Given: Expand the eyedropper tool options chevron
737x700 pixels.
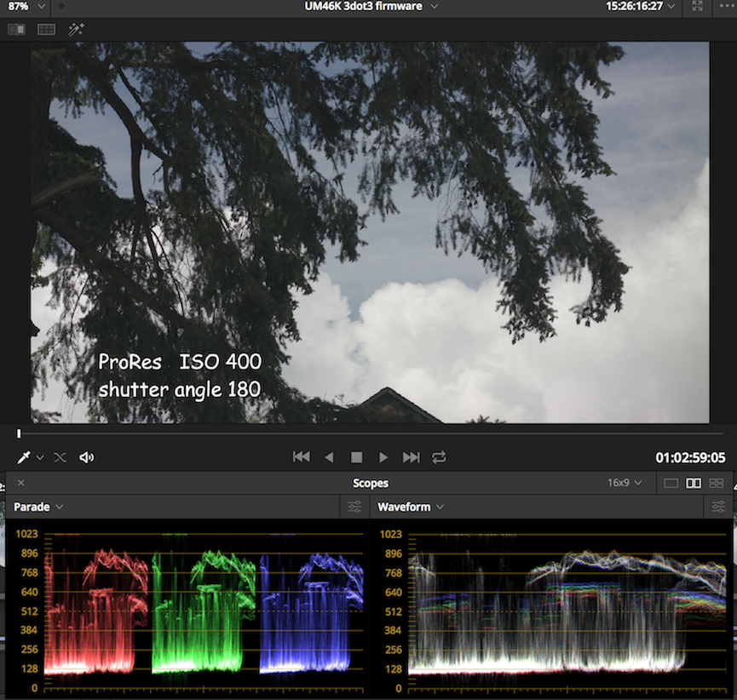Looking at the screenshot, I should pos(40,457).
